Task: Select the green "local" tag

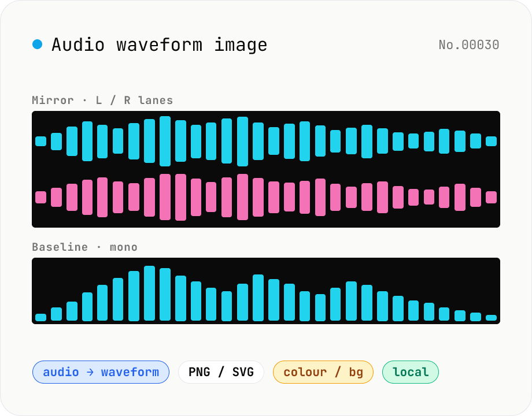Action: click(x=411, y=372)
